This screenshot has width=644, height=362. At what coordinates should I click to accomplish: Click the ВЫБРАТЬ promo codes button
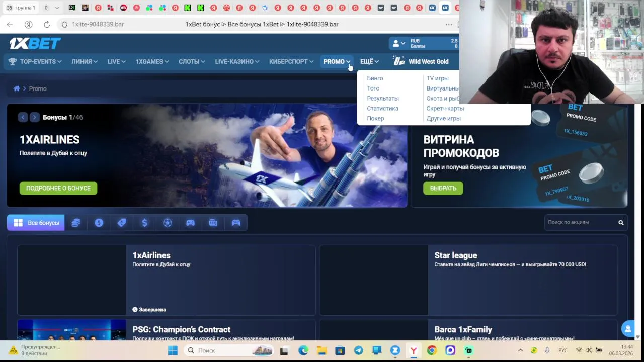click(x=443, y=188)
